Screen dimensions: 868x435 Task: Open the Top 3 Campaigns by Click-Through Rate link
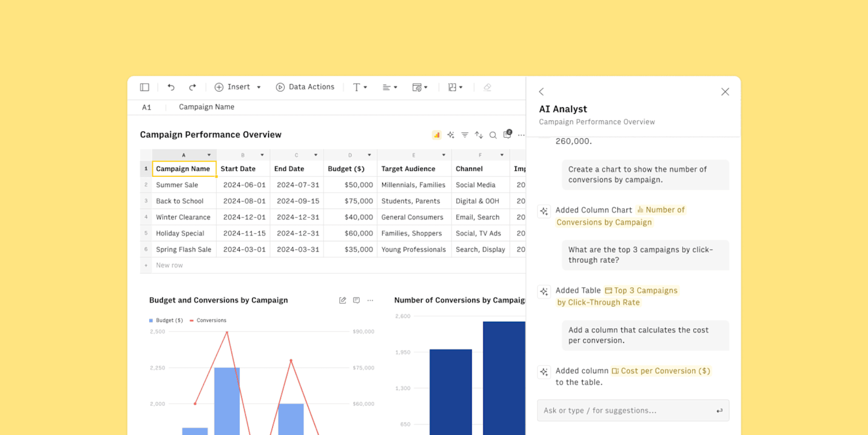[x=618, y=297]
